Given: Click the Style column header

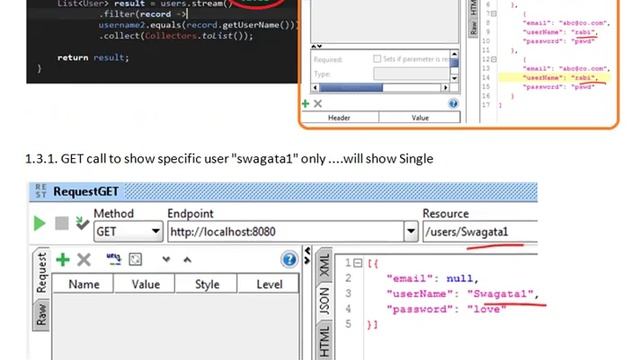Looking at the screenshot, I should pos(206,284).
